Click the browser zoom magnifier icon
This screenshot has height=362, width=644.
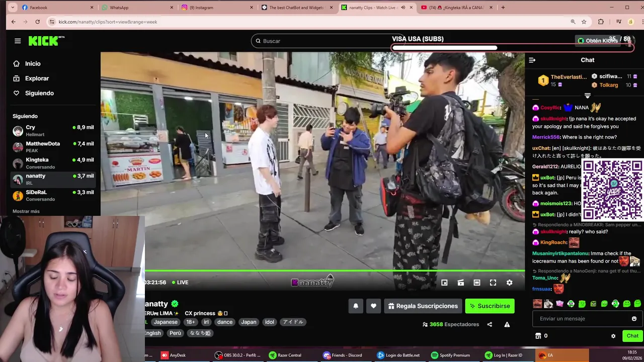coord(573,22)
